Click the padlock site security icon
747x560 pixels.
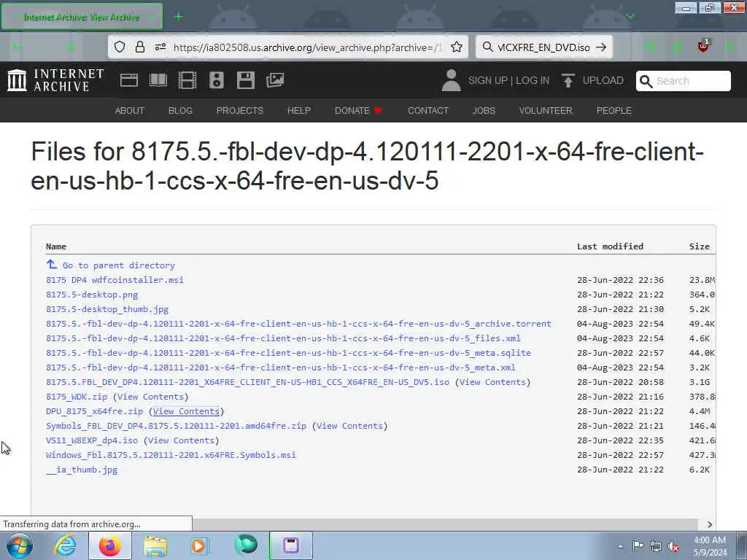click(x=139, y=47)
